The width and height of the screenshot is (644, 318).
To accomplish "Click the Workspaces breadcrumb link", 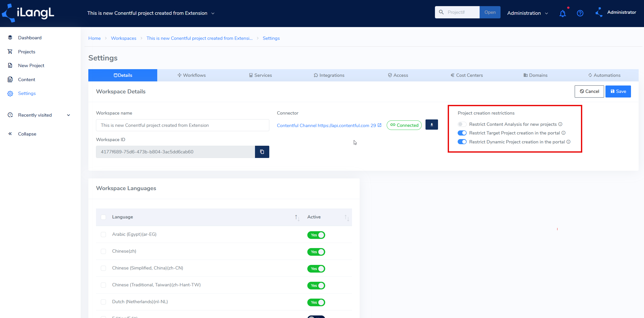I will click(x=124, y=38).
